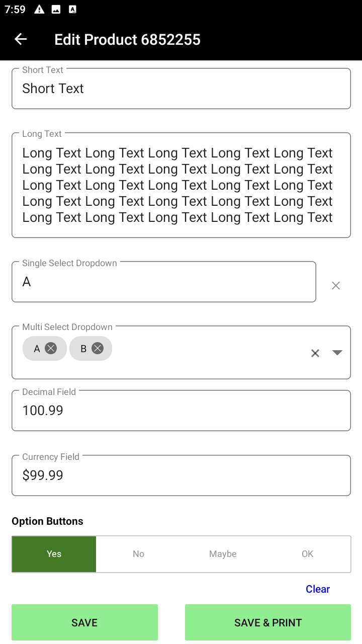The width and height of the screenshot is (362, 644).
Task: Open the Single Select Dropdown field
Action: coord(163,282)
